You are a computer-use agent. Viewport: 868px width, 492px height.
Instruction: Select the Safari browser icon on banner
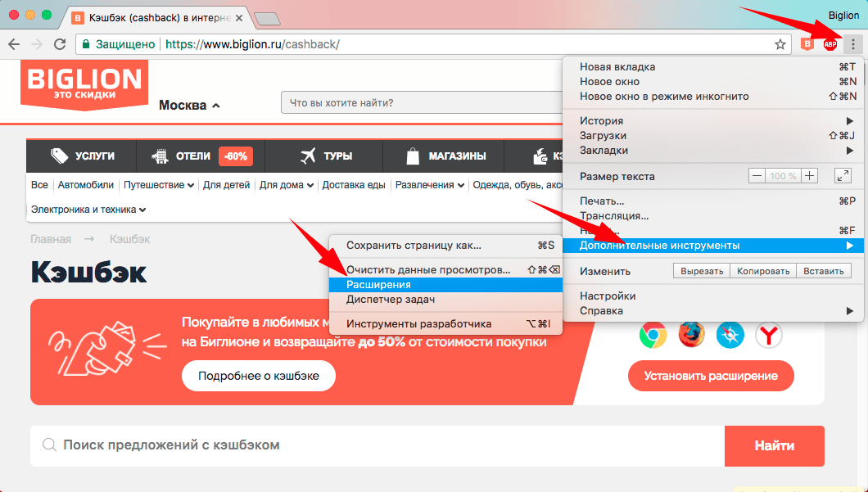[x=730, y=335]
